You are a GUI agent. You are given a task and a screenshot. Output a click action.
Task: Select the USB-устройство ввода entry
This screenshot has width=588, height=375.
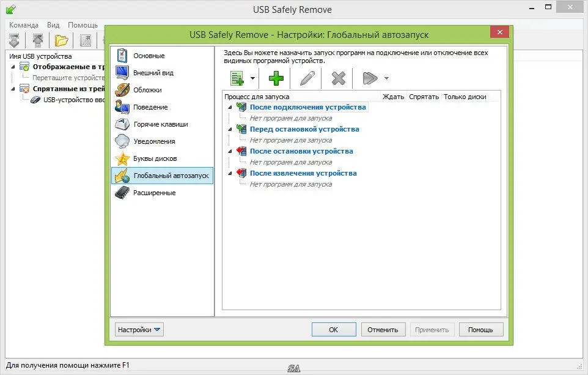(74, 100)
